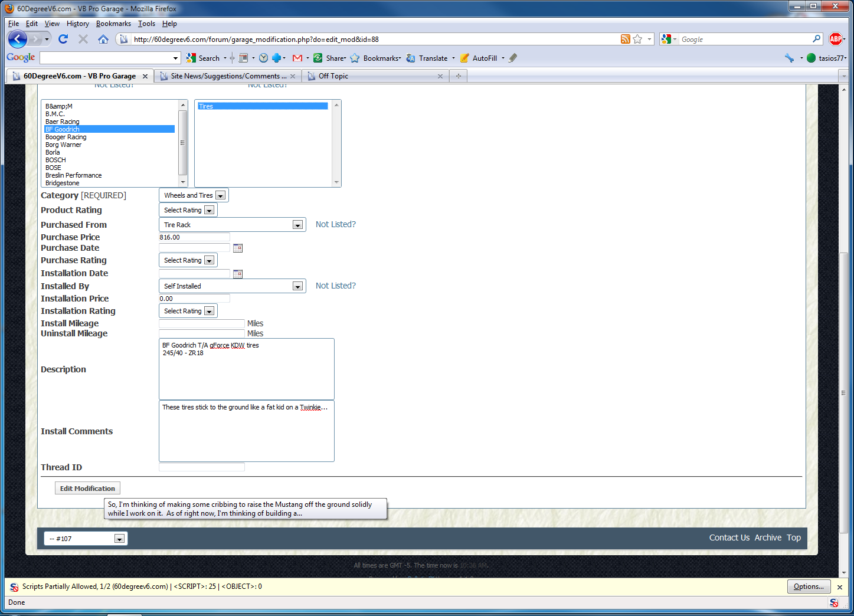Follow the Contact Us link

(729, 538)
